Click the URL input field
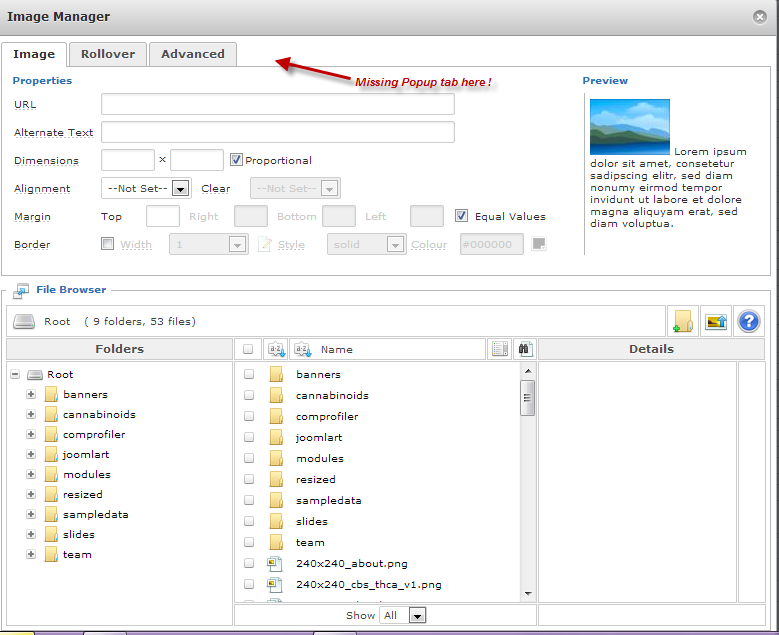The width and height of the screenshot is (779, 635). coord(278,104)
